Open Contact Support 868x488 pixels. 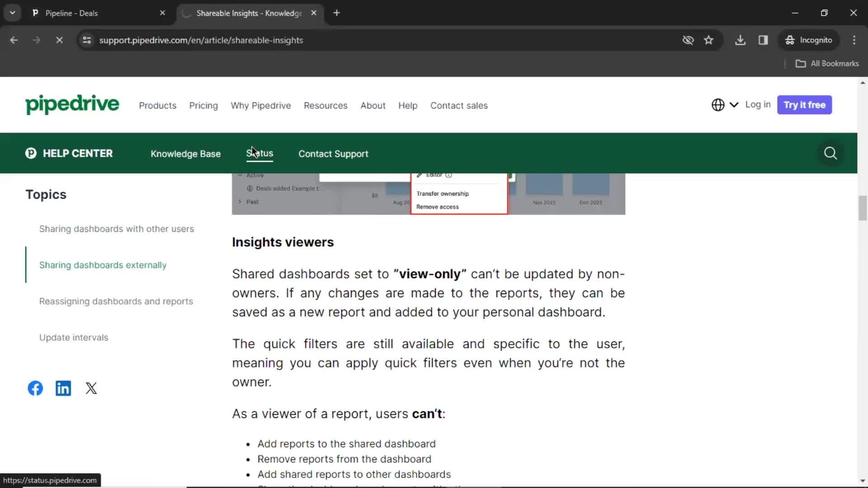tap(333, 154)
